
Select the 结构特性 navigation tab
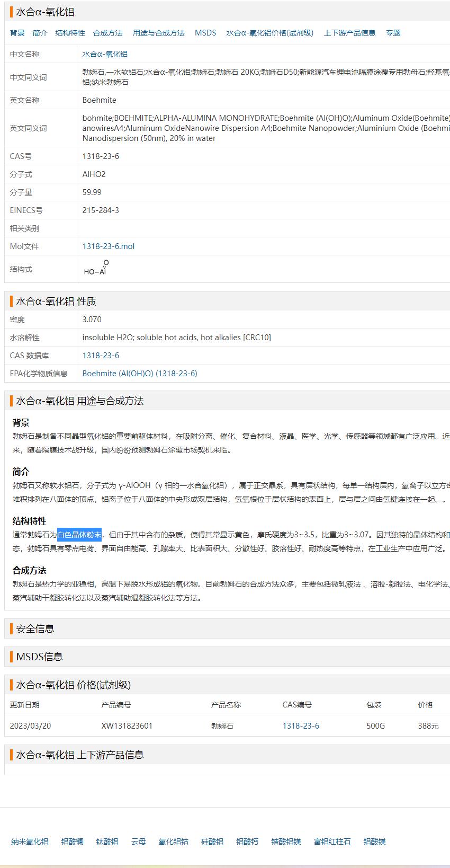pos(70,33)
